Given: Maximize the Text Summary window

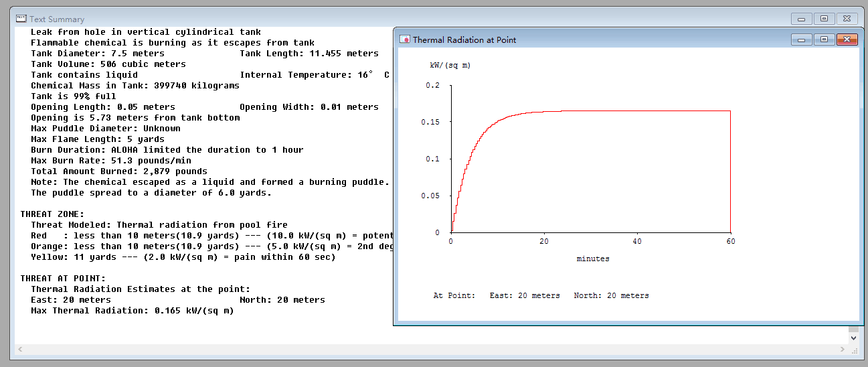Looking at the screenshot, I should point(824,19).
